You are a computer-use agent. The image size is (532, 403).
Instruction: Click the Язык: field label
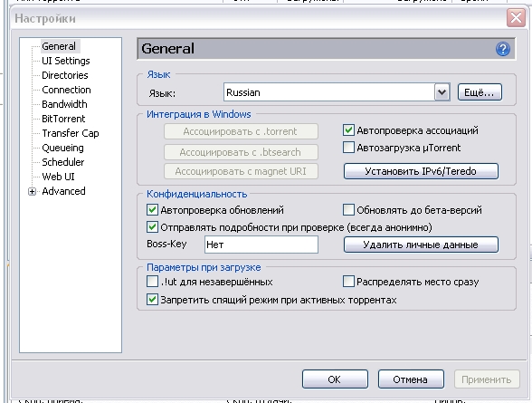tap(162, 93)
